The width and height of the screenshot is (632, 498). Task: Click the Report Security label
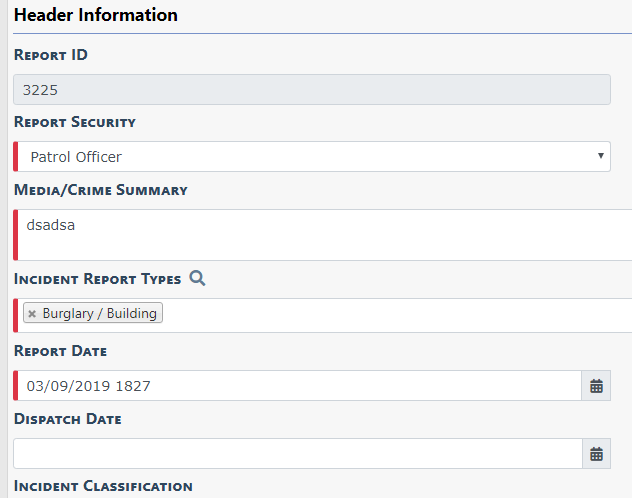click(x=75, y=122)
